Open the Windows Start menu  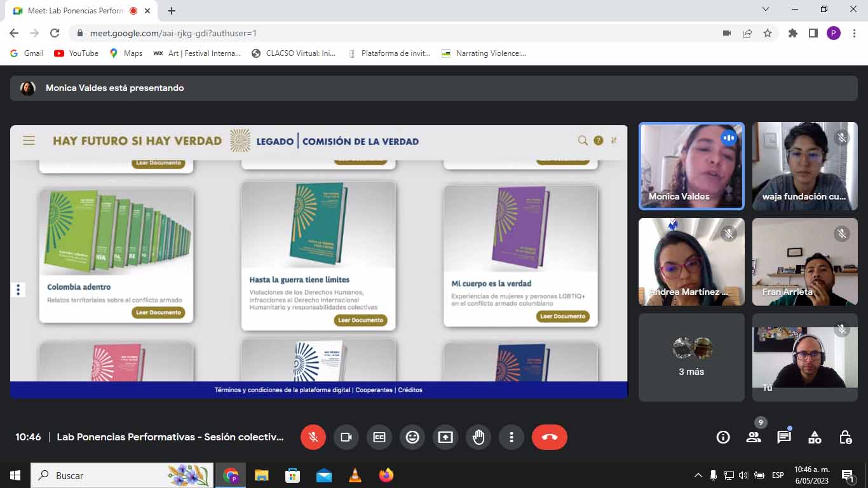click(x=15, y=475)
